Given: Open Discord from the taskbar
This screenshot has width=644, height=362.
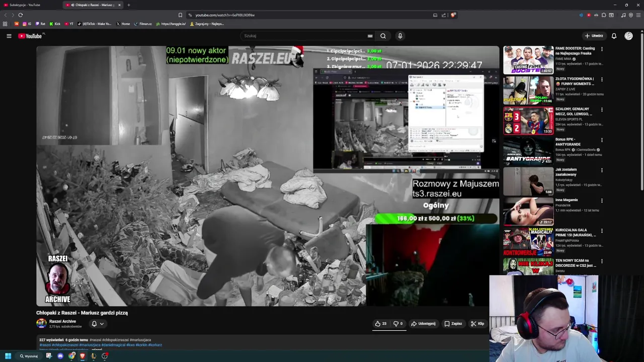Looking at the screenshot, I should tap(60, 356).
